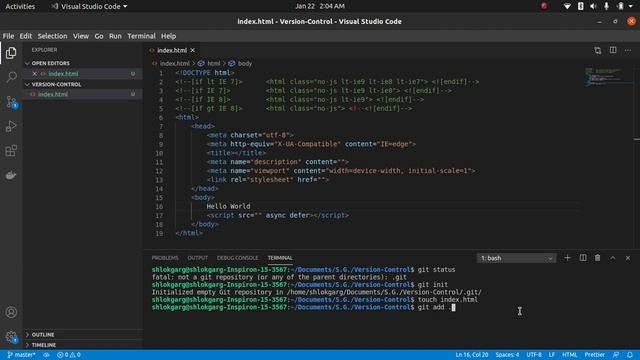640x360 pixels.
Task: Open the Terminal menu
Action: (141, 36)
